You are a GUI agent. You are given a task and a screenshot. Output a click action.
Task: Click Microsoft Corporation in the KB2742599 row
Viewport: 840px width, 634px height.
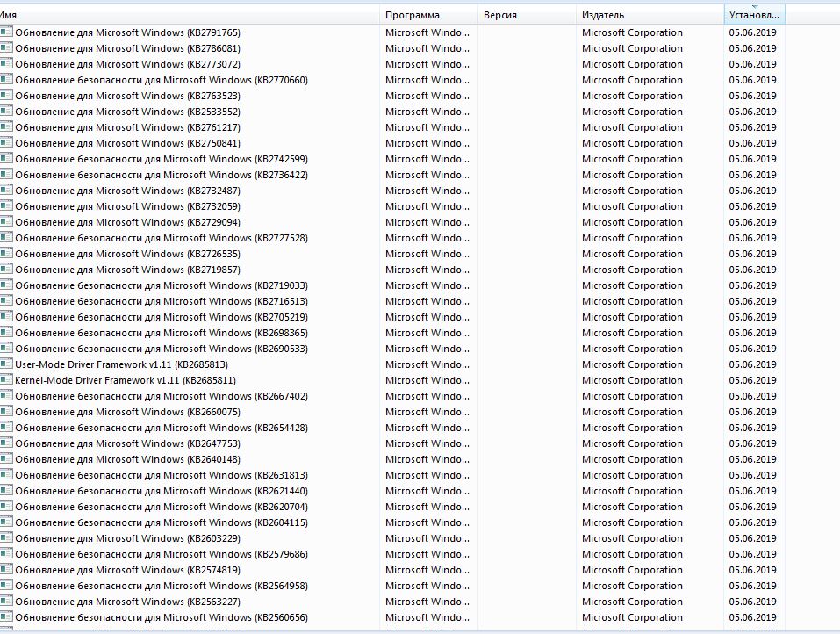(x=632, y=159)
